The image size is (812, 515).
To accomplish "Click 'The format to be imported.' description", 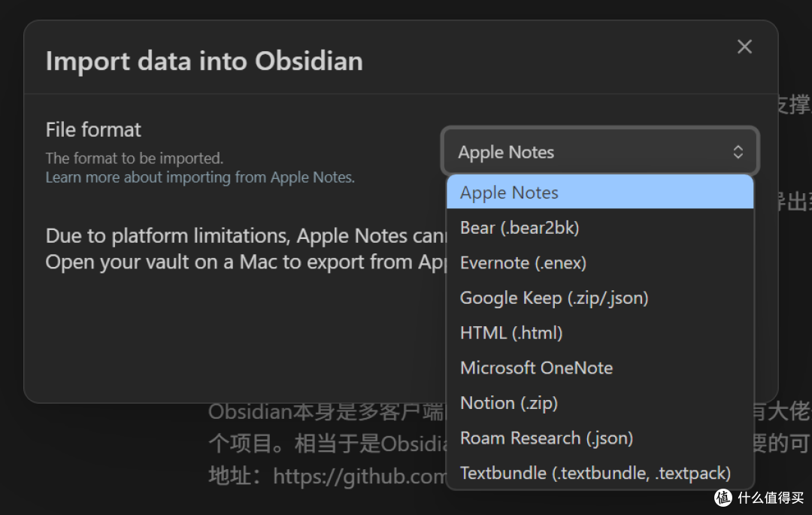I will coord(134,158).
